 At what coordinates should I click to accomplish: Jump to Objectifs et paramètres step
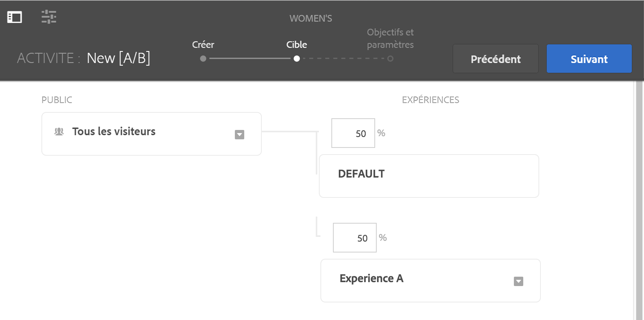[390, 39]
